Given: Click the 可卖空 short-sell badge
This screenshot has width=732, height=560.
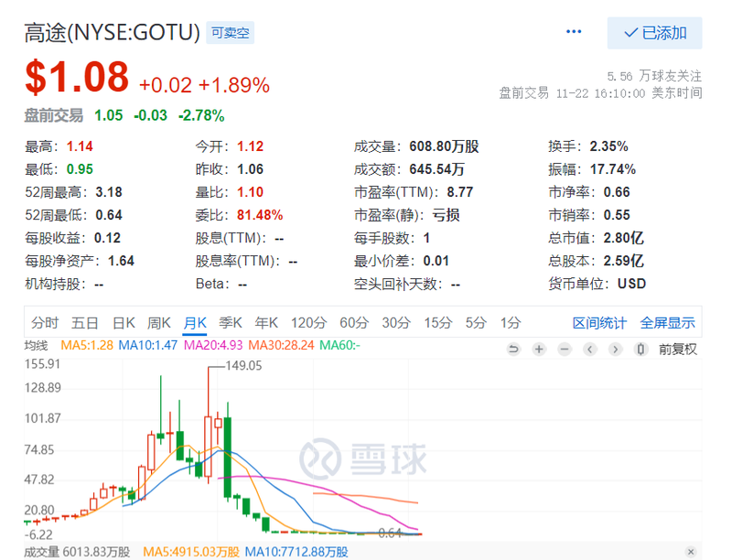Looking at the screenshot, I should 231,33.
